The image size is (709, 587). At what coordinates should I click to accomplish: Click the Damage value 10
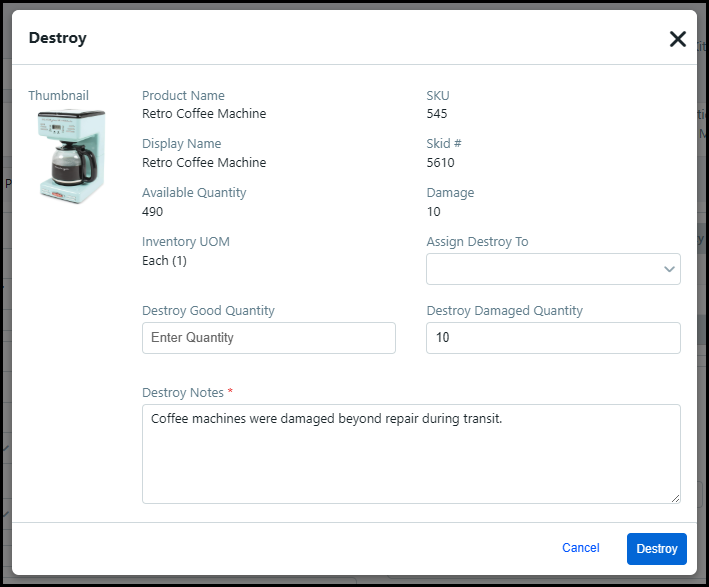click(x=433, y=211)
